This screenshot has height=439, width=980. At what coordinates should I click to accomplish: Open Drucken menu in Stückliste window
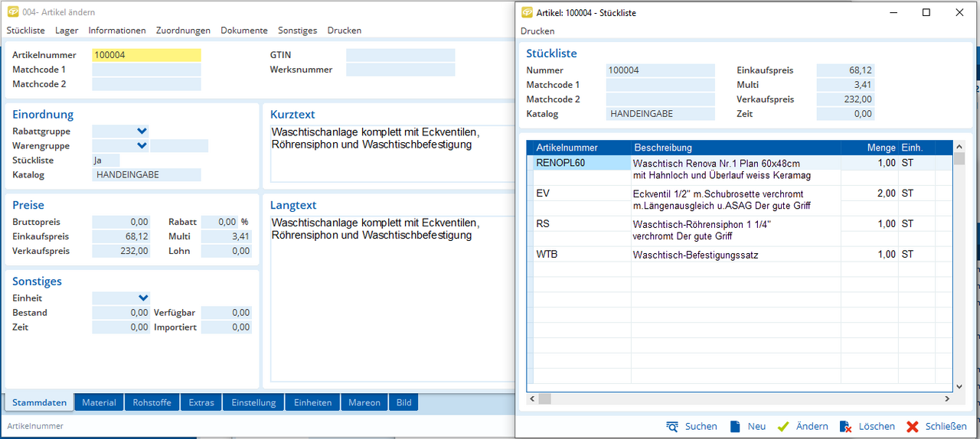pos(537,31)
